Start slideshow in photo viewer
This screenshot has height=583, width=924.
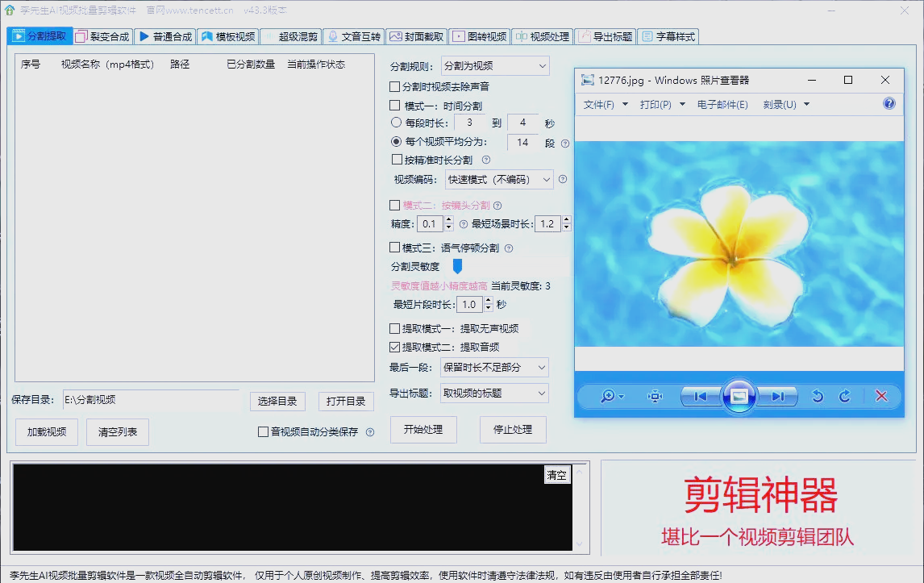point(739,396)
